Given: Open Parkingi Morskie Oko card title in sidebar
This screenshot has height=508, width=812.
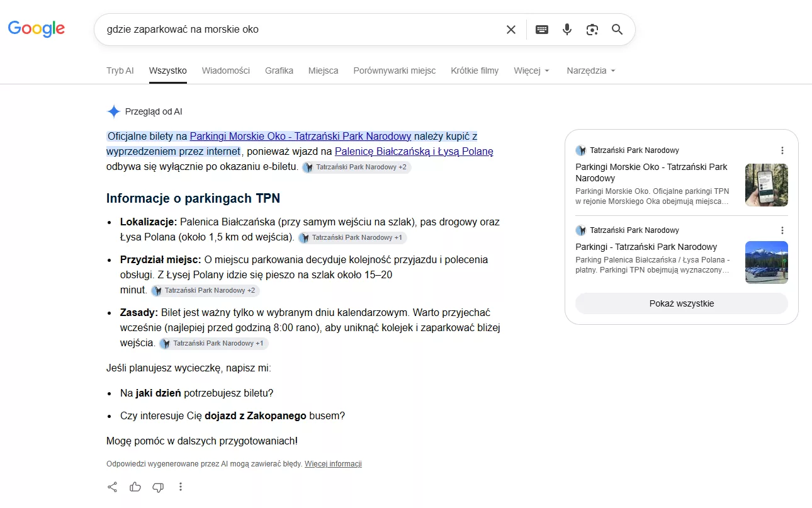Looking at the screenshot, I should point(651,172).
